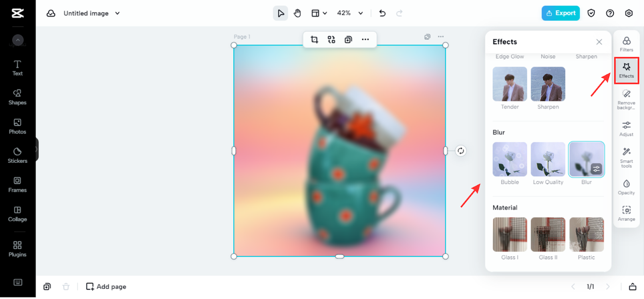The height and width of the screenshot is (299, 644).
Task: Open the 42% zoom dropdown
Action: click(x=350, y=13)
